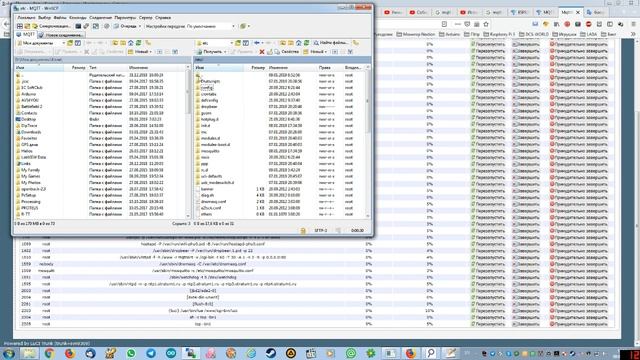Open the Local menu in WinSCP
The image size is (640, 360).
(26, 18)
